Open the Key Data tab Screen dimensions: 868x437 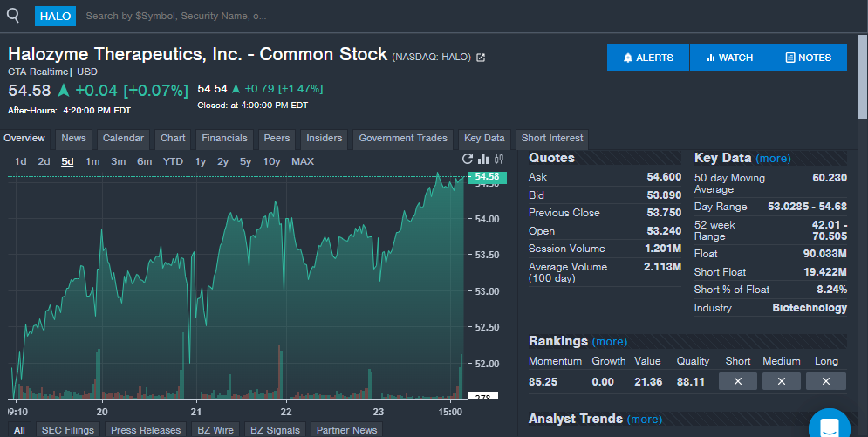coord(484,139)
